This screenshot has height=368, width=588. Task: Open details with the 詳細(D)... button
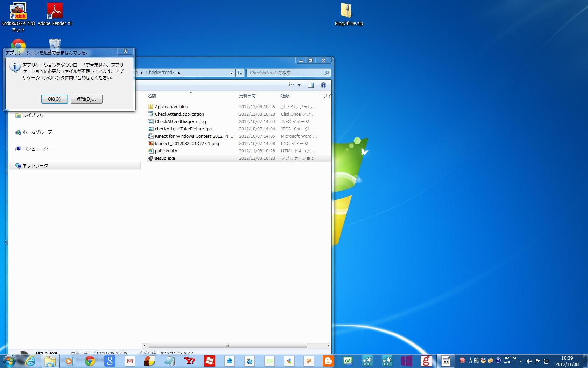click(86, 99)
